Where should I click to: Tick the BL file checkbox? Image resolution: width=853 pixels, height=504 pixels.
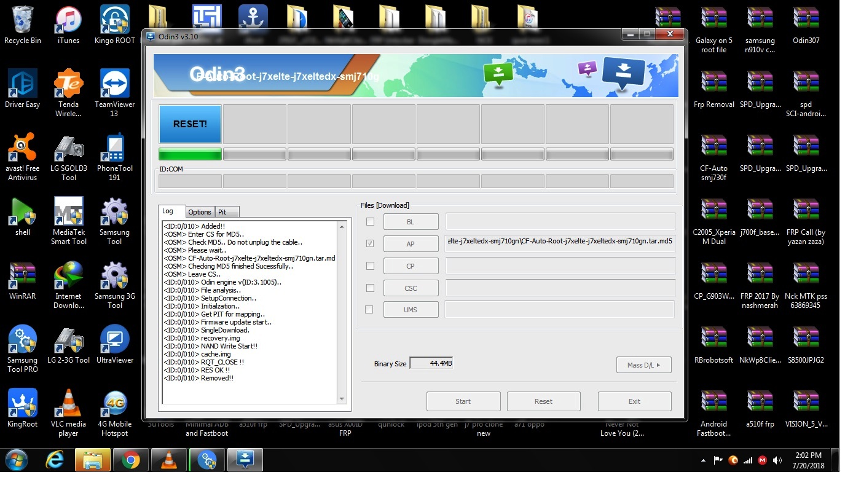click(370, 221)
